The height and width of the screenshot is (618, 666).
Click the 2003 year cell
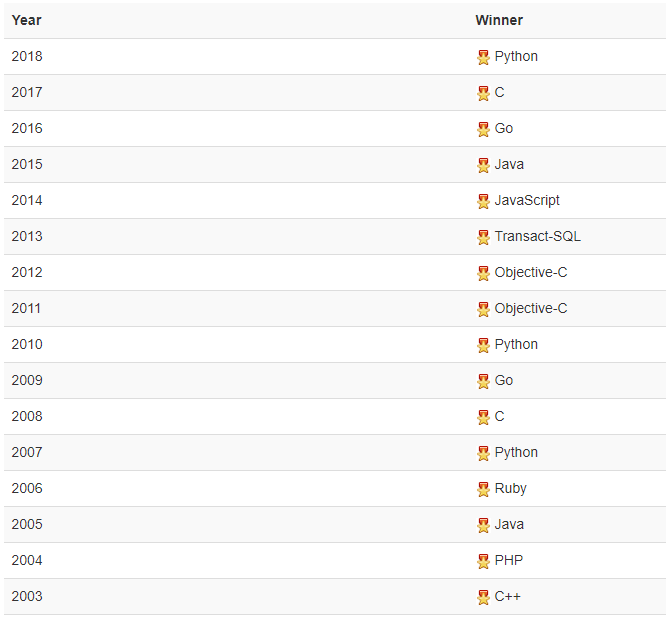(27, 596)
